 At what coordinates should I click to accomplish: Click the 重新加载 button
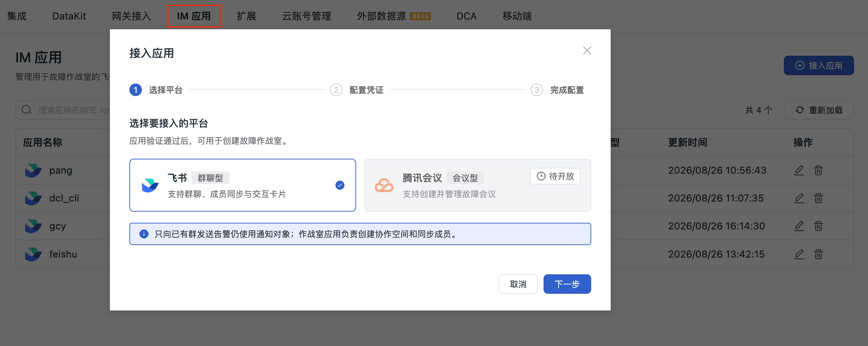tap(819, 110)
